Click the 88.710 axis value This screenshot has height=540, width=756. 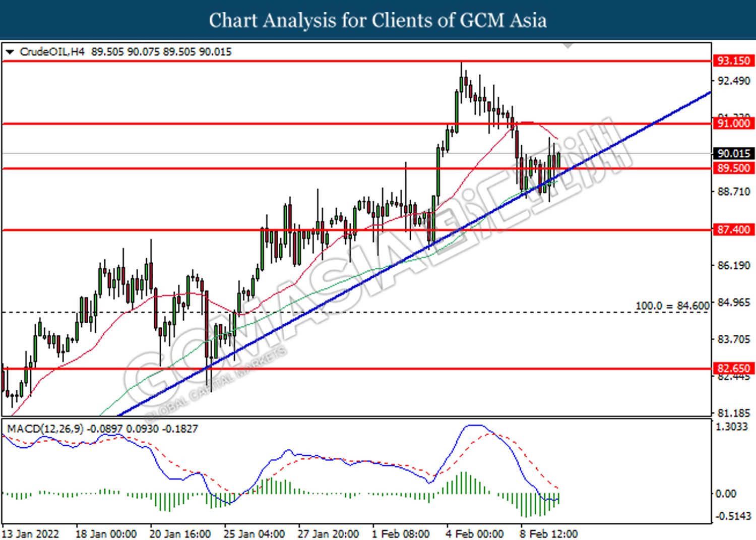click(x=734, y=192)
